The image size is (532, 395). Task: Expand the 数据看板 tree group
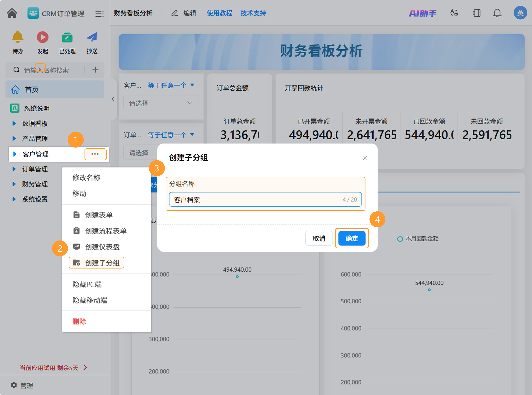(x=14, y=123)
